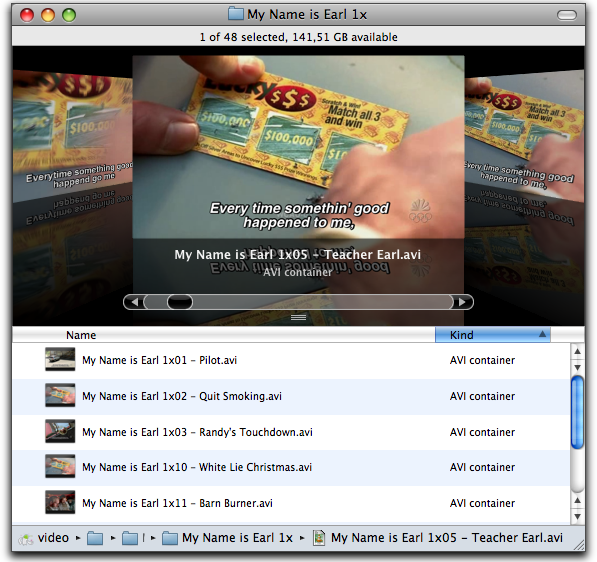The image size is (597, 562).
Task: Click 'AVI container' kind for Barn Burner row
Action: (x=482, y=503)
